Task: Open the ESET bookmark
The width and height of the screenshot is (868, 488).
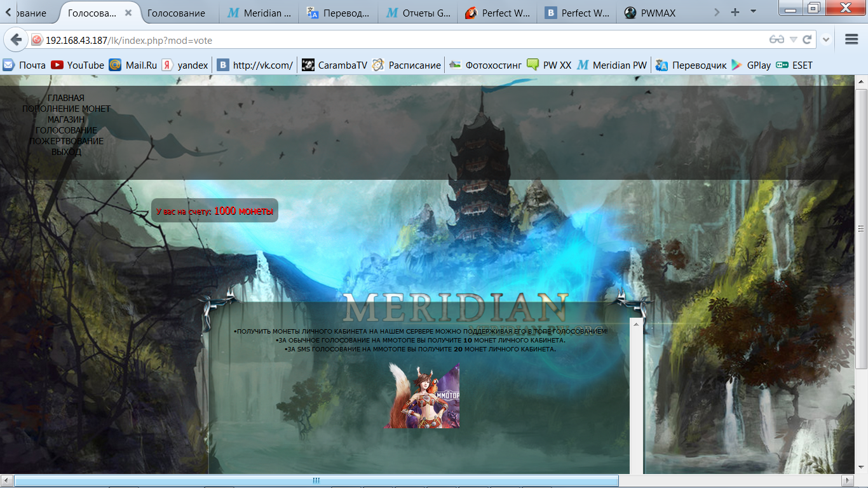Action: click(x=794, y=65)
